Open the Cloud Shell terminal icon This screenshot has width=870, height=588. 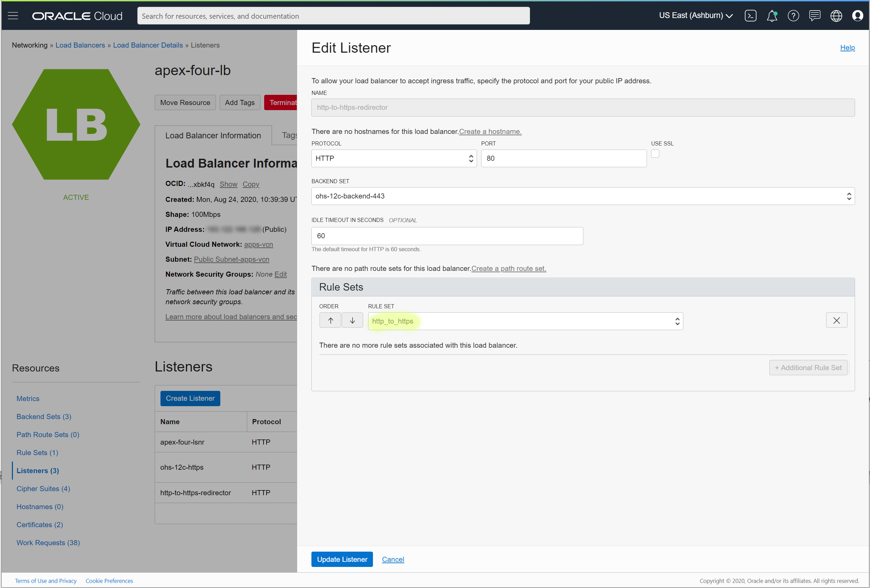(x=751, y=15)
